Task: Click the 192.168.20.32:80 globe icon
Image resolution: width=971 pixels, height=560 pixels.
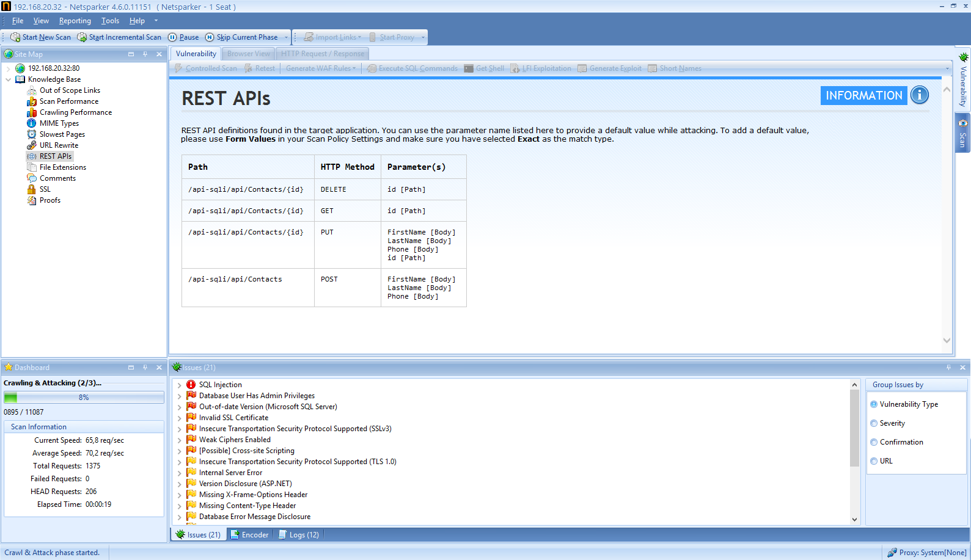Action: pyautogui.click(x=20, y=68)
